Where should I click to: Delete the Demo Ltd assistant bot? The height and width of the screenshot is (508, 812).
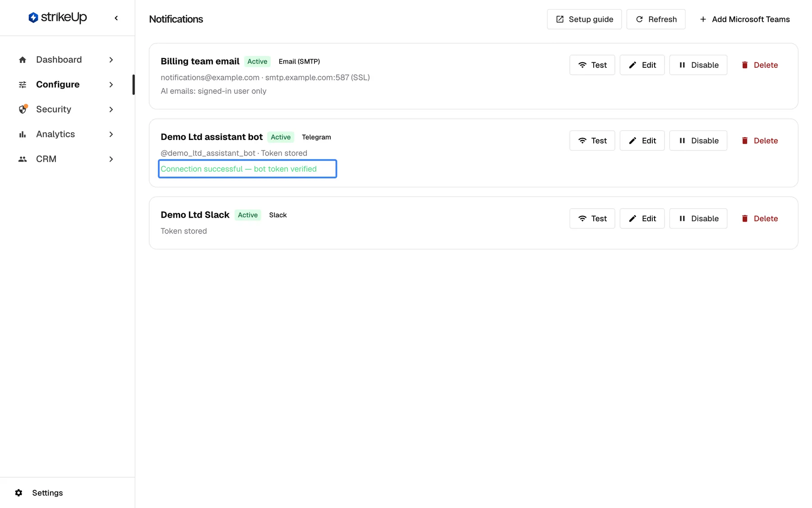pyautogui.click(x=760, y=140)
